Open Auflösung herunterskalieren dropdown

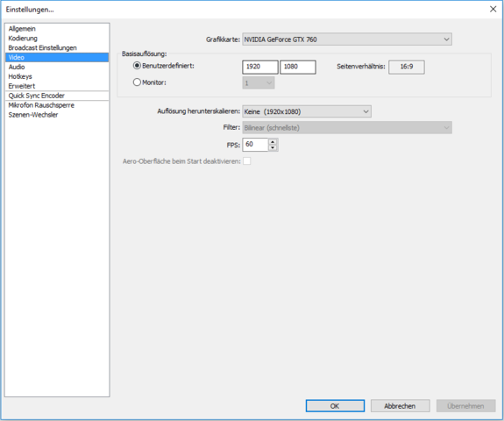[x=307, y=111]
